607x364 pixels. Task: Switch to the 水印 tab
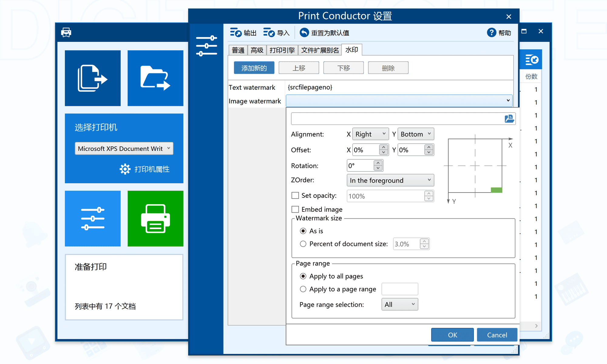352,50
